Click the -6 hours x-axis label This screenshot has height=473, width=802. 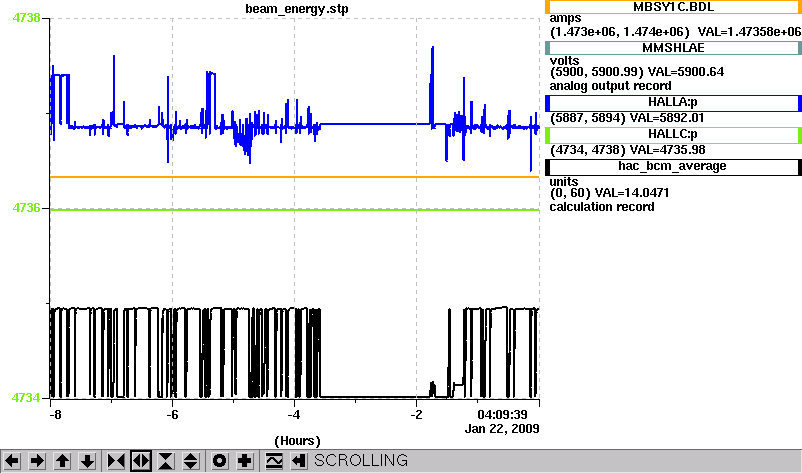click(172, 415)
